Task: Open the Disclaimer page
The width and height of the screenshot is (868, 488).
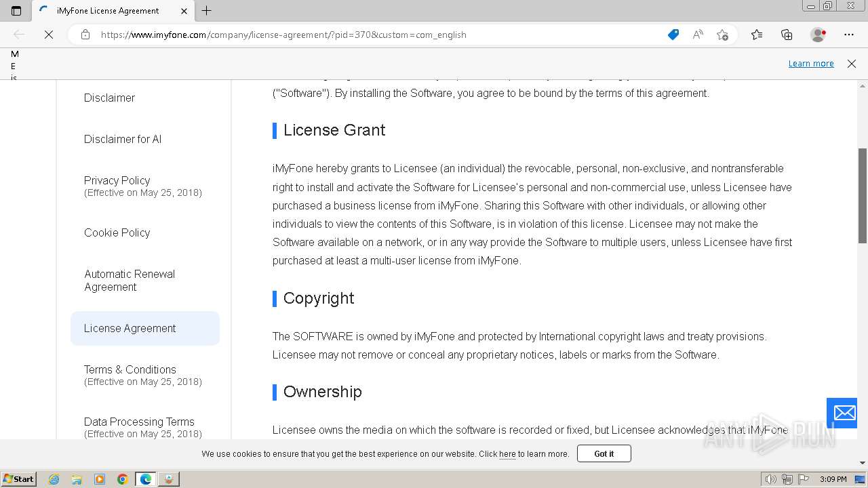Action: click(x=109, y=98)
